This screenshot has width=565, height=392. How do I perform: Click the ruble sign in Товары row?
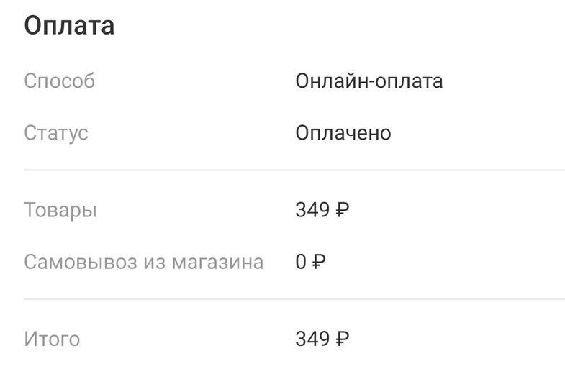tap(343, 211)
